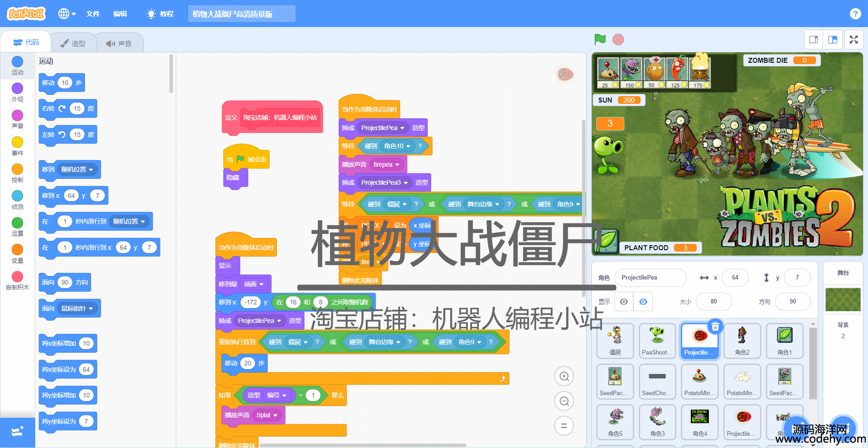This screenshot has height=448, width=868.
Task: Click the sprite x position field
Action: [735, 278]
